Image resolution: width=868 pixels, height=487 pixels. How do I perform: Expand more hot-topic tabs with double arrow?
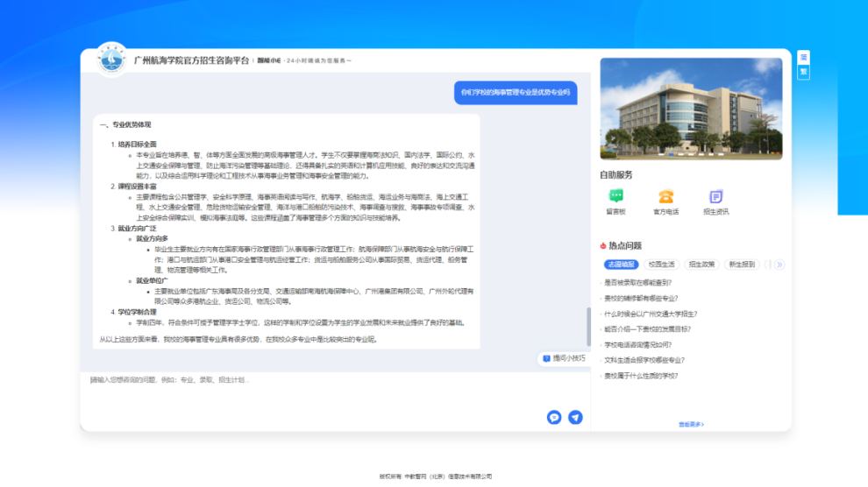click(778, 264)
